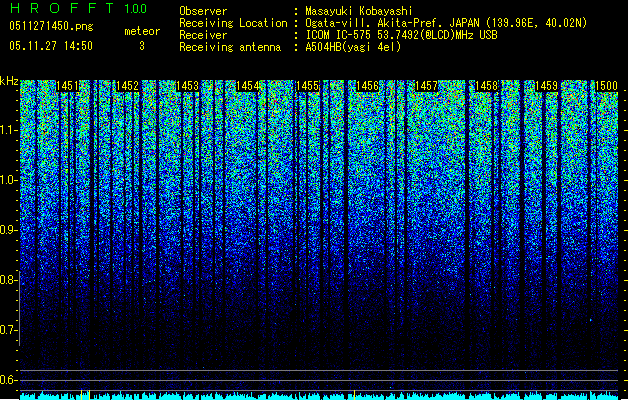Click the date stamp 05.11.27 14:50
This screenshot has height=400, width=629.
coord(51,46)
